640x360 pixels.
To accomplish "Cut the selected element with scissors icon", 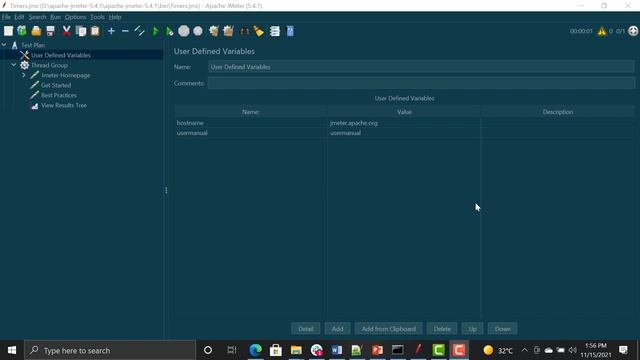I will (66, 31).
